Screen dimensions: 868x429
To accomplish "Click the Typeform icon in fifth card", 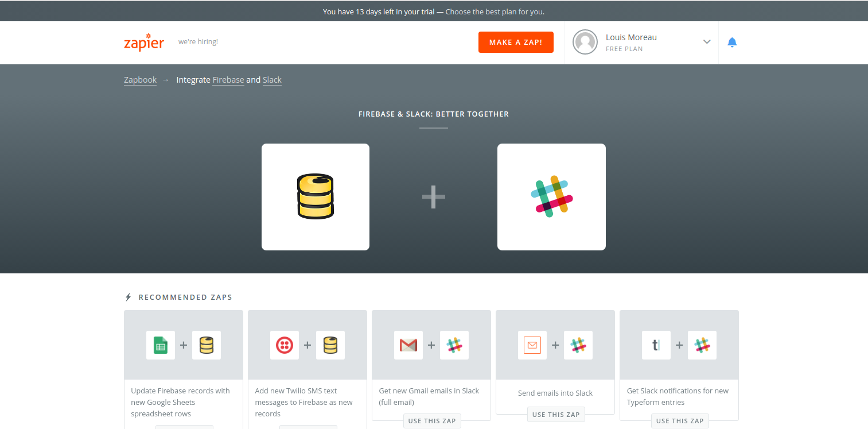I will click(x=656, y=345).
